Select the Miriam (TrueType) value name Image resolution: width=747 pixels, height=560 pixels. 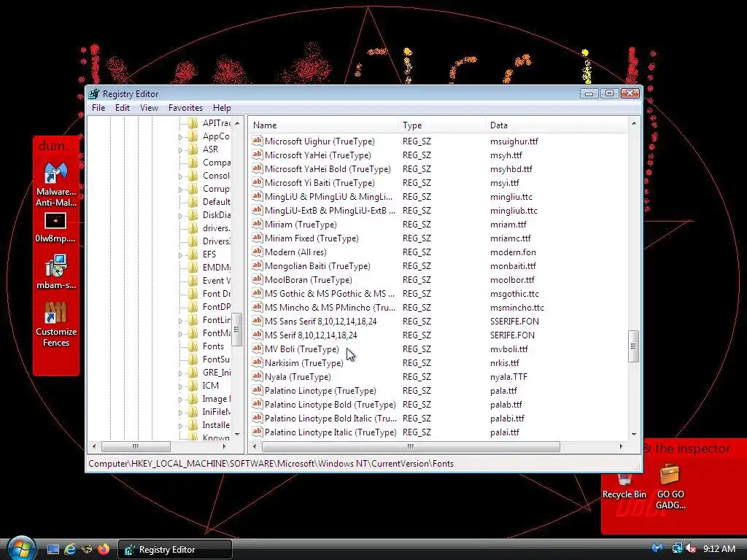[x=301, y=224]
